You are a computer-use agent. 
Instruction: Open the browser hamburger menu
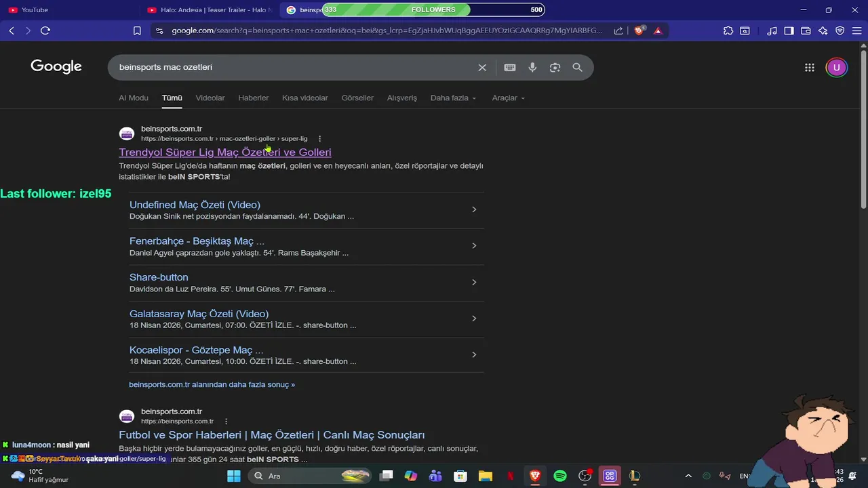[856, 30]
